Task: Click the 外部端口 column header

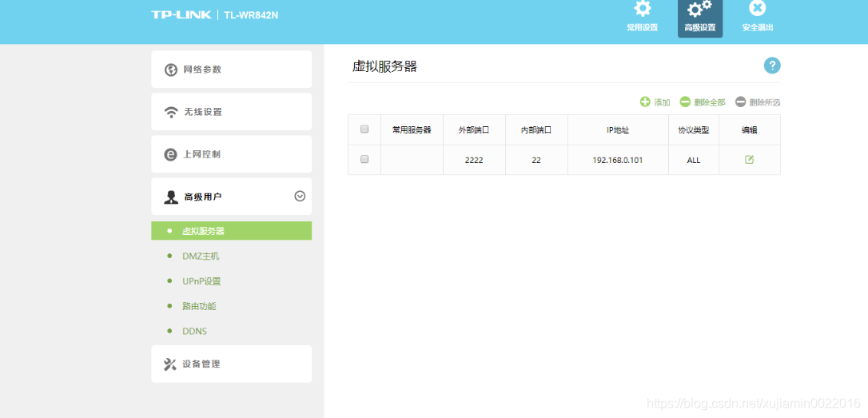Action: [x=475, y=130]
